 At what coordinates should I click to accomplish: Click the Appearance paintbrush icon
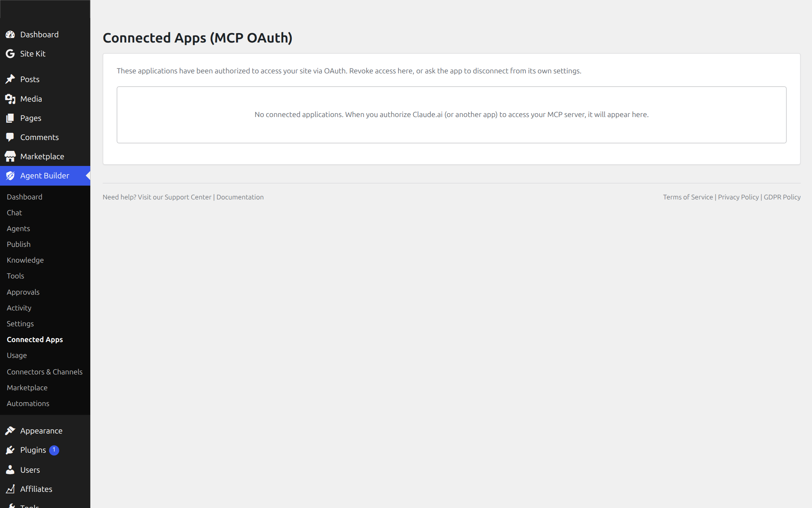coord(10,431)
